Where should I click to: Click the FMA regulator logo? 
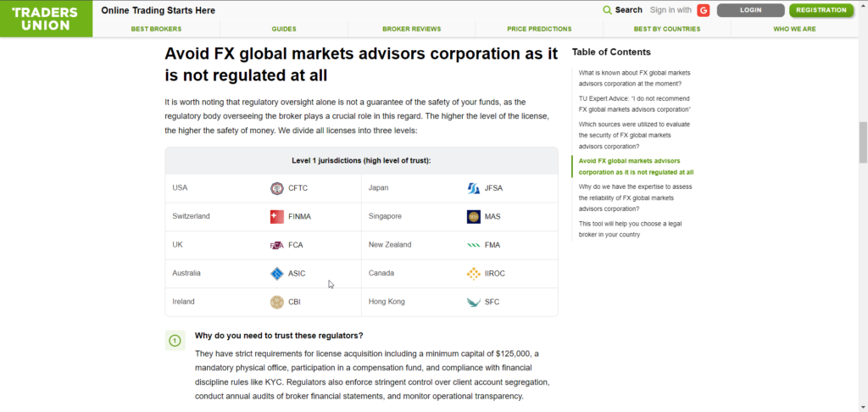pyautogui.click(x=473, y=245)
